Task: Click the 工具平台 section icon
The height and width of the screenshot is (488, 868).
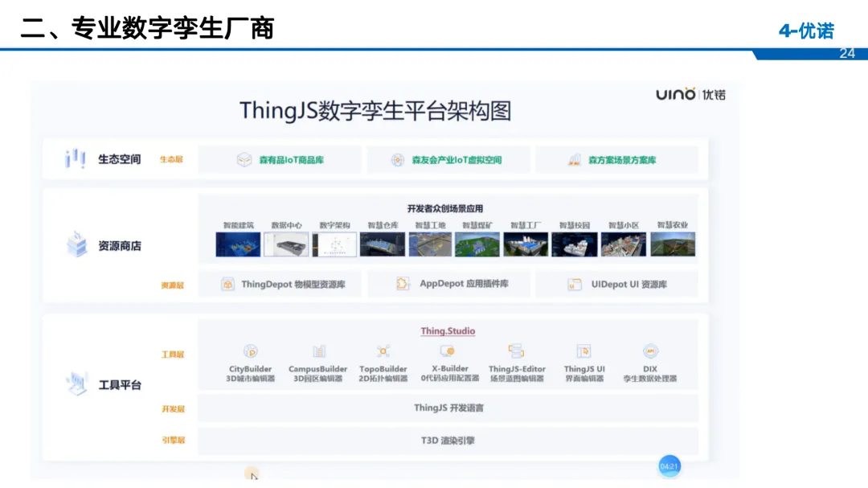Action: coord(77,383)
